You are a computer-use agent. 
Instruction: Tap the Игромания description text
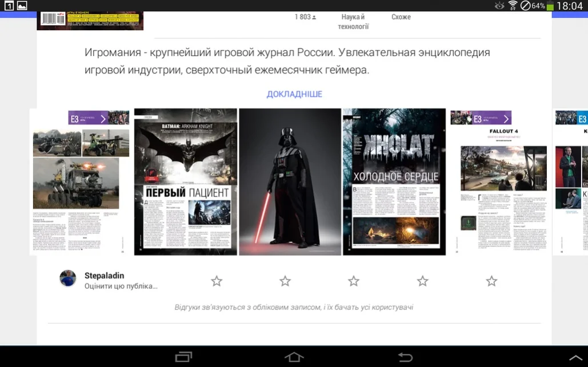(287, 61)
